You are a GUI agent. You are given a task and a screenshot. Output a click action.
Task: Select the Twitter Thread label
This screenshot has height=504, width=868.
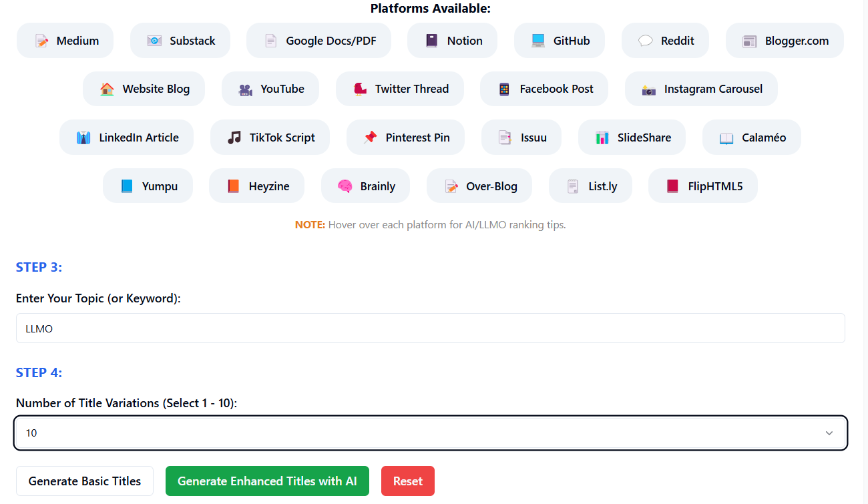(x=412, y=89)
